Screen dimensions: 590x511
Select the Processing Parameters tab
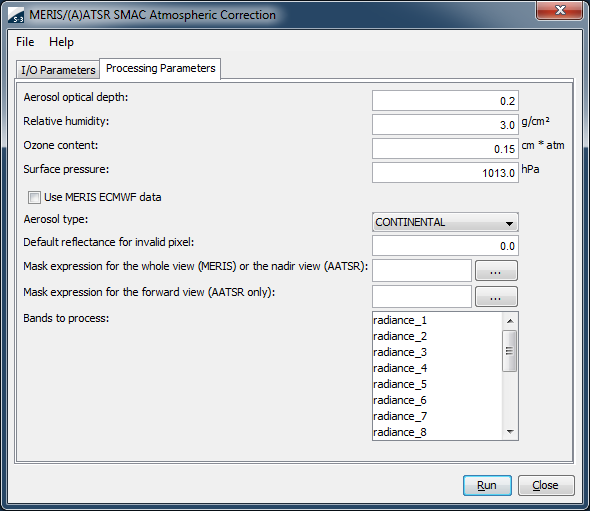point(161,68)
